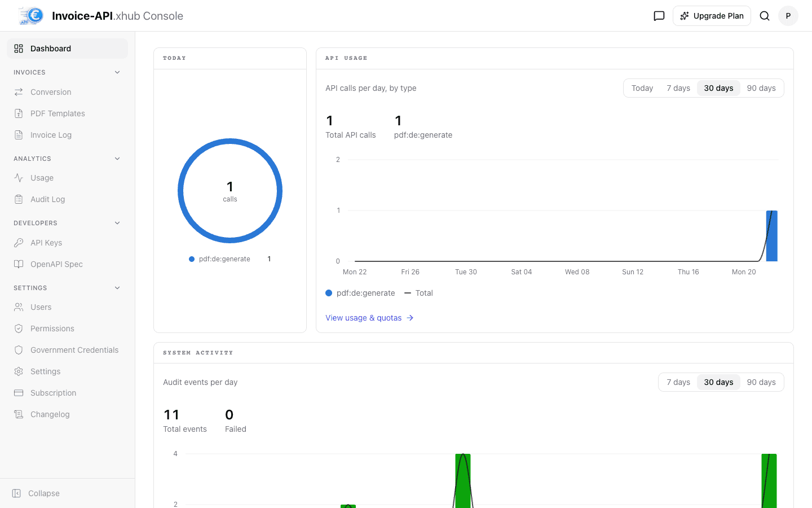Collapse the Invoices section chevron

[x=117, y=72]
